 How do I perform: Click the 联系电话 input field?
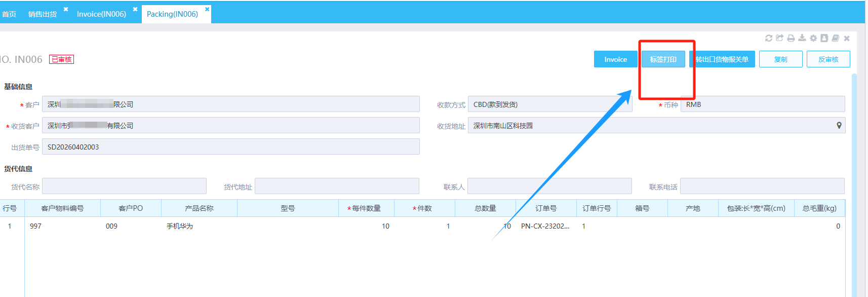pos(762,186)
